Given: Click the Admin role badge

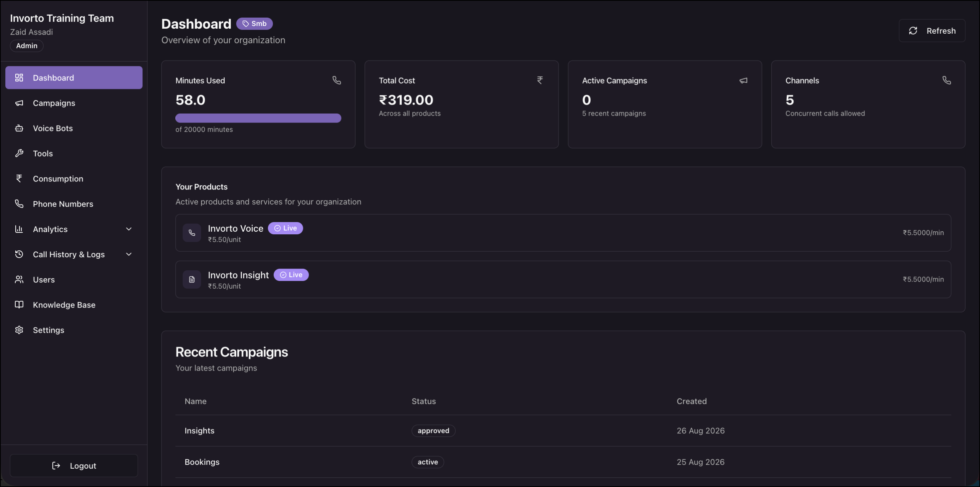Looking at the screenshot, I should [x=27, y=46].
